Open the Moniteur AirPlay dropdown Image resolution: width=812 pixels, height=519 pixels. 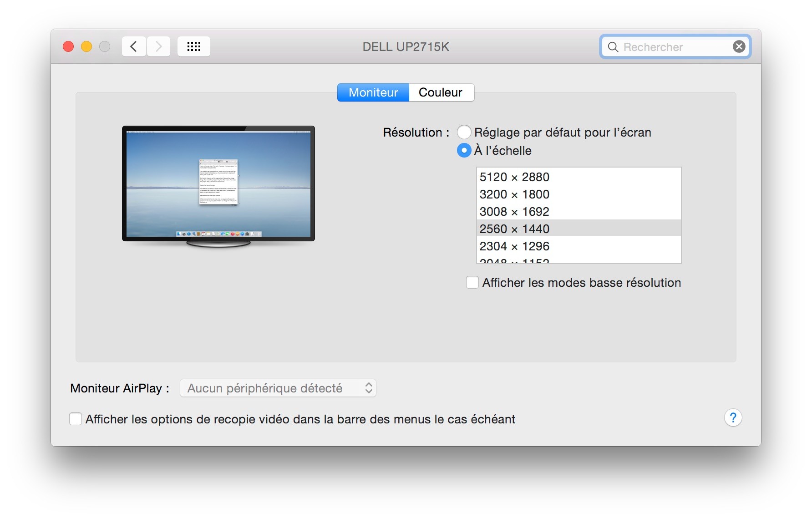click(278, 388)
